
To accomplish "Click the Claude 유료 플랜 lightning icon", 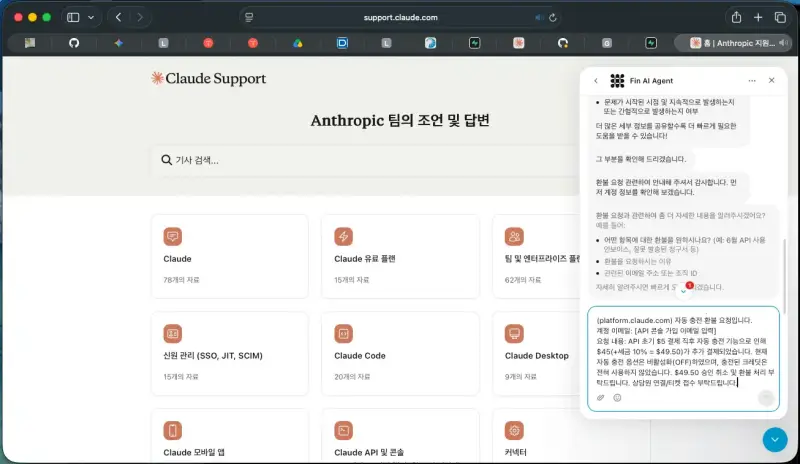I will 343,236.
